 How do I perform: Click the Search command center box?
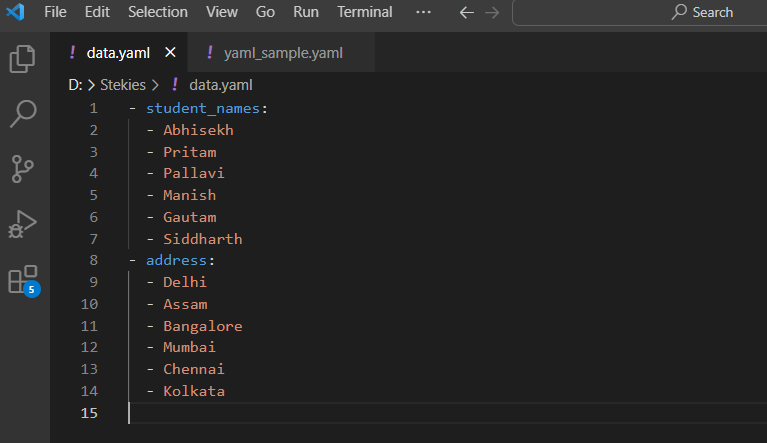tap(640, 12)
